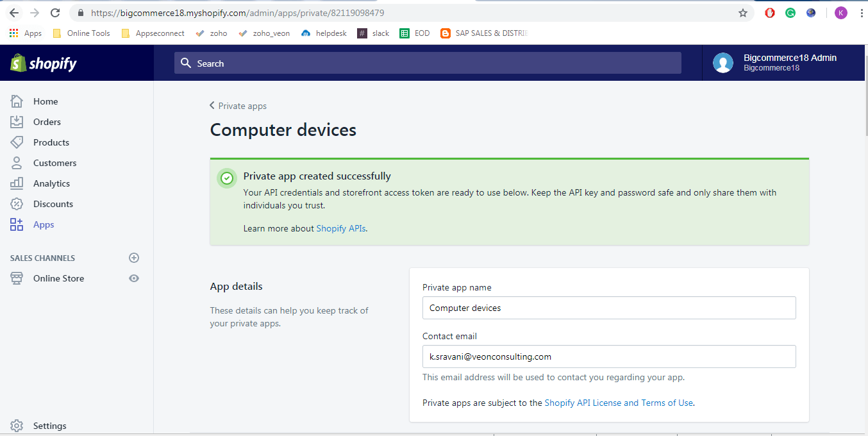The height and width of the screenshot is (436, 868).
Task: Go back to Private apps
Action: click(x=238, y=106)
